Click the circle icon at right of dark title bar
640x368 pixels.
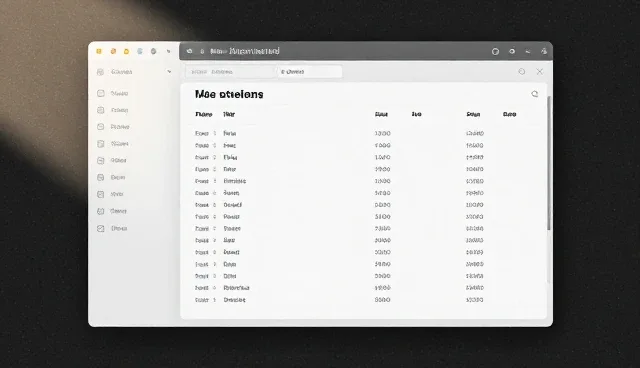point(495,51)
